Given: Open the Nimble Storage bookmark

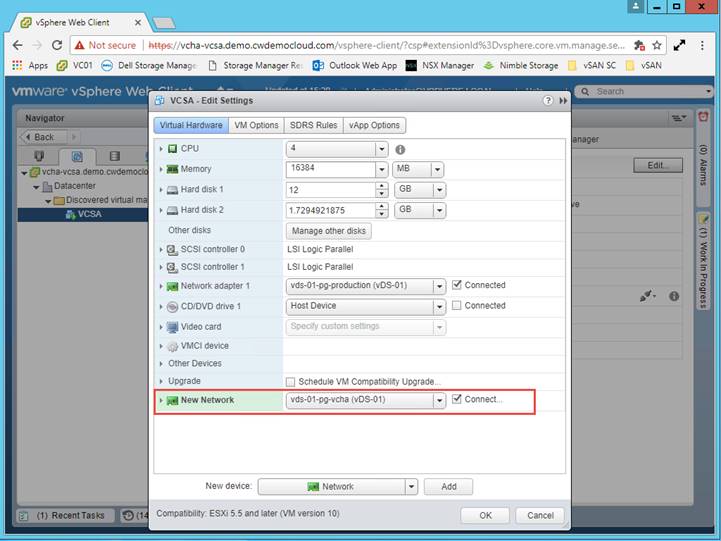Looking at the screenshot, I should pos(521,65).
